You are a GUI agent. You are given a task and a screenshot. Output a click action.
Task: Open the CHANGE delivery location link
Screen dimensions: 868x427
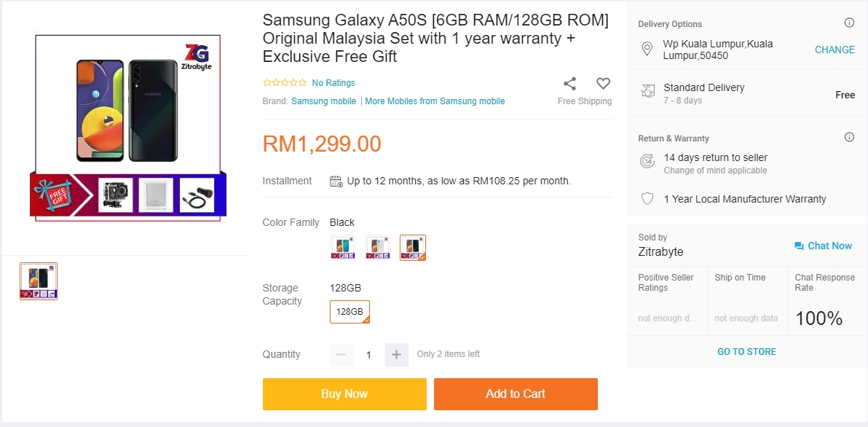coord(835,50)
